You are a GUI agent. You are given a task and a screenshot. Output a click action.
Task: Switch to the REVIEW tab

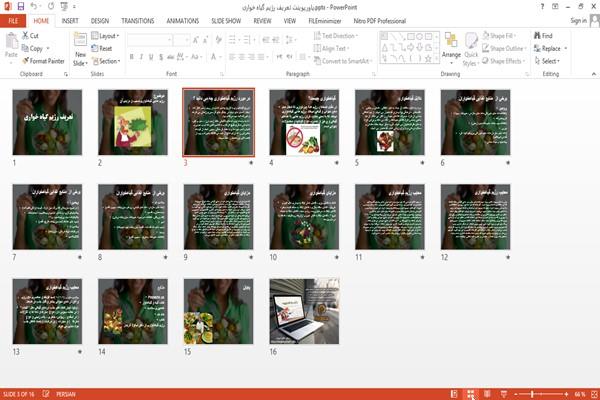(x=262, y=21)
